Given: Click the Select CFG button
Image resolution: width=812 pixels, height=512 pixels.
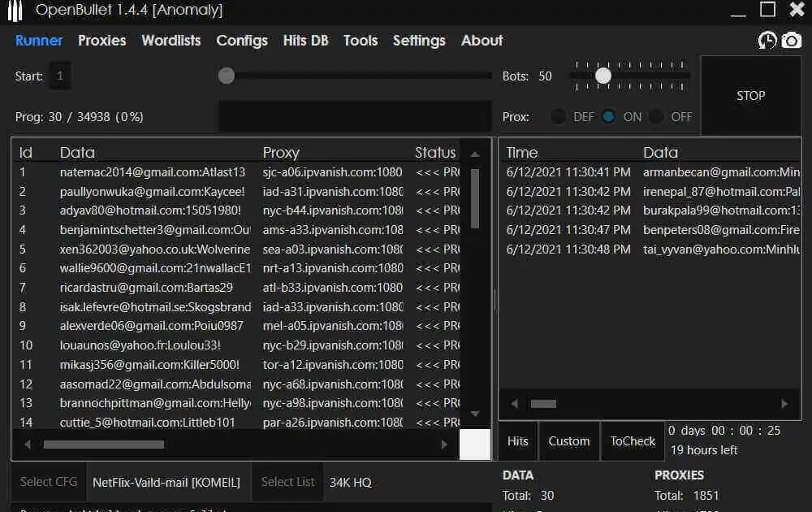Looking at the screenshot, I should point(49,482).
